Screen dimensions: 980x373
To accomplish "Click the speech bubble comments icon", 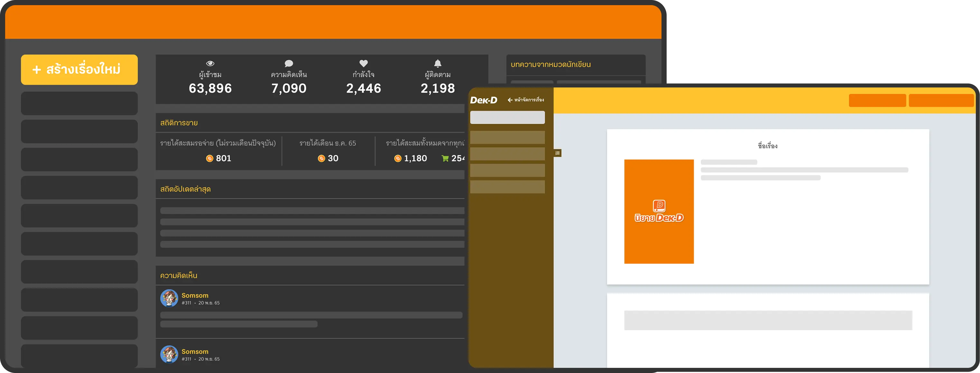I will click(289, 63).
